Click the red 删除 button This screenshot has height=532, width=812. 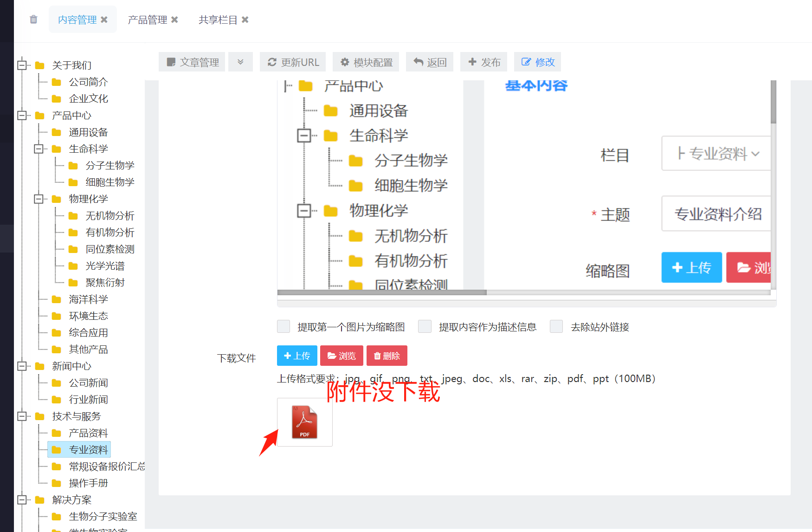(x=387, y=356)
